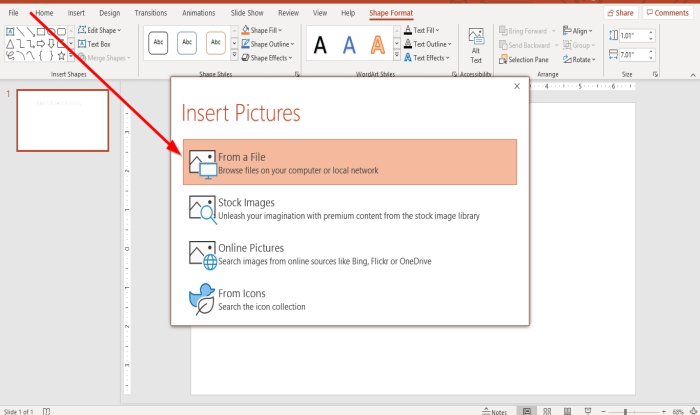Switch to the Slide Show tab
This screenshot has height=415, width=700.
tap(247, 13)
